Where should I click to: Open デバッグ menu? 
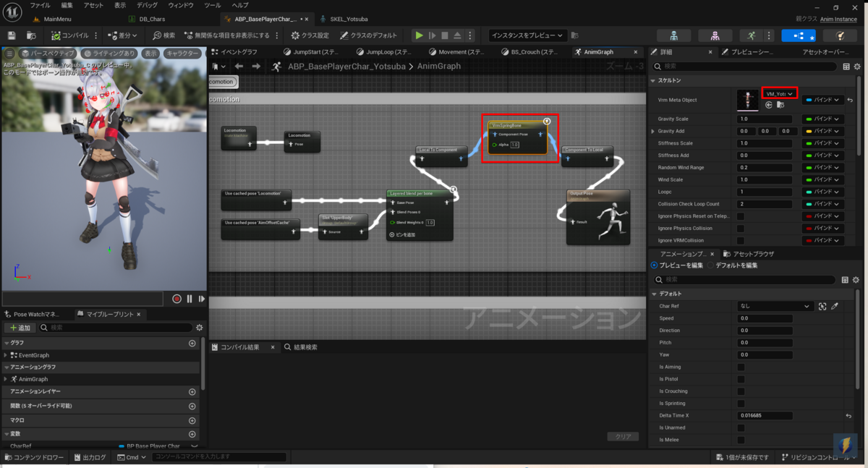coord(148,5)
